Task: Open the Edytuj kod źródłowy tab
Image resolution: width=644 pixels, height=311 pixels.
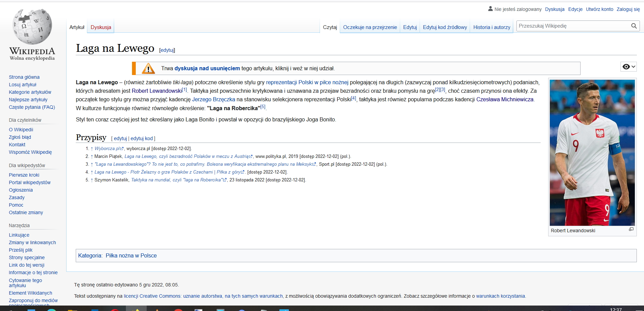Action: coord(445,27)
